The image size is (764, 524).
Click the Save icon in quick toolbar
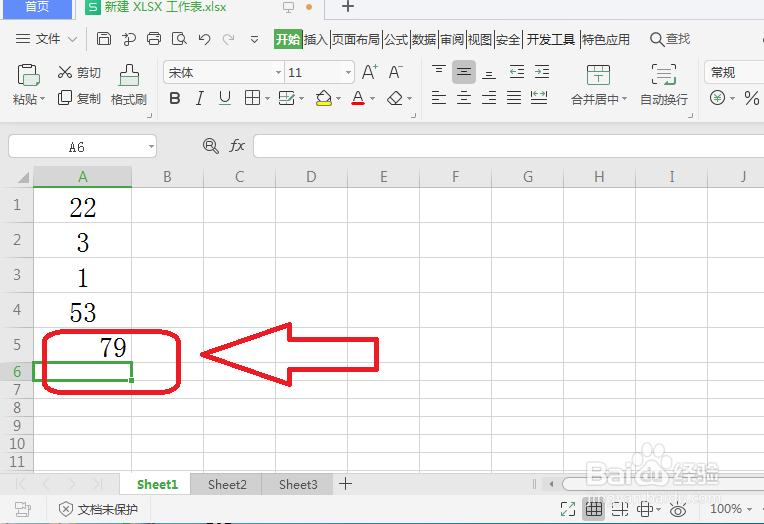click(104, 39)
